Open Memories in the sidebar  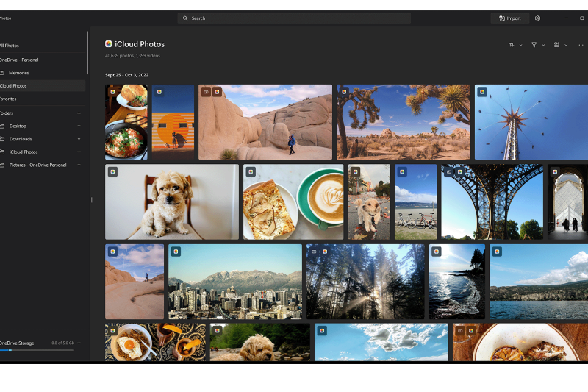[43, 73]
